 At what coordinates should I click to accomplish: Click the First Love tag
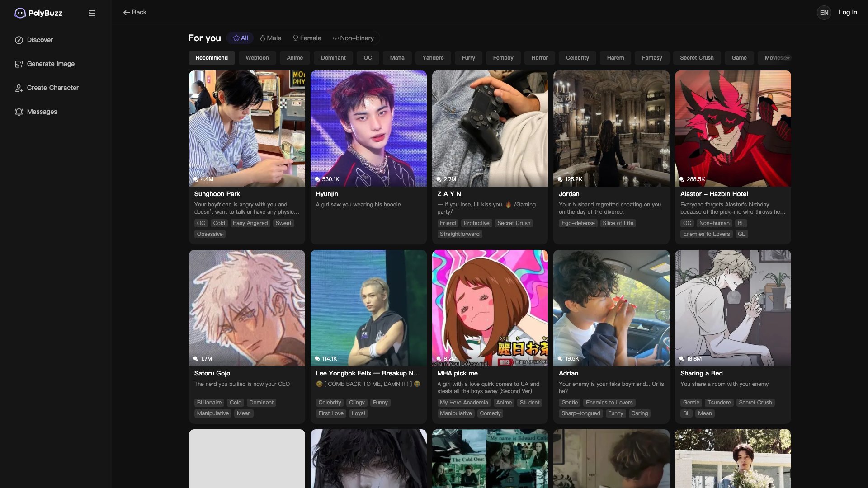(x=331, y=413)
